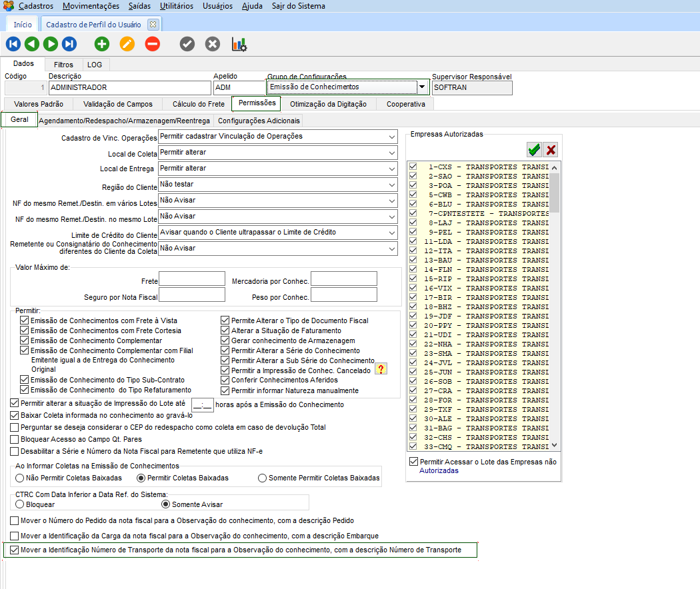Switch to the Cálculo do Frete tab
Viewport: 700px width, 589px height.
[x=198, y=104]
